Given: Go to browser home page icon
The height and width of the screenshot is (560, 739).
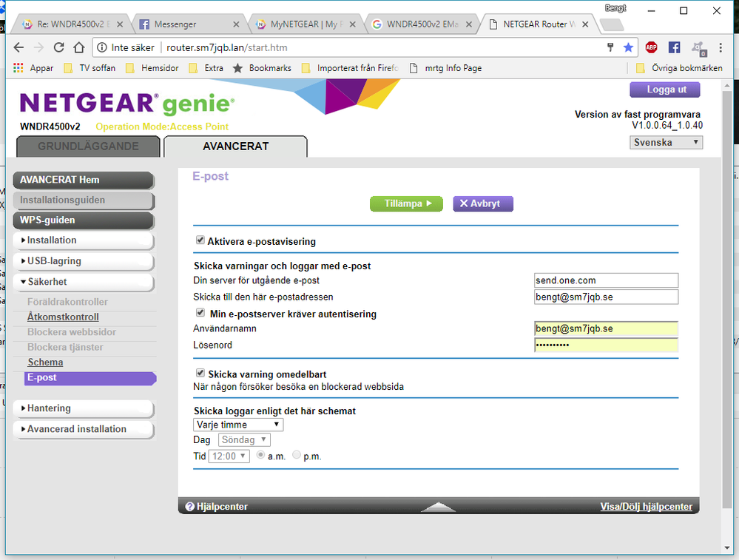Looking at the screenshot, I should click(x=78, y=47).
